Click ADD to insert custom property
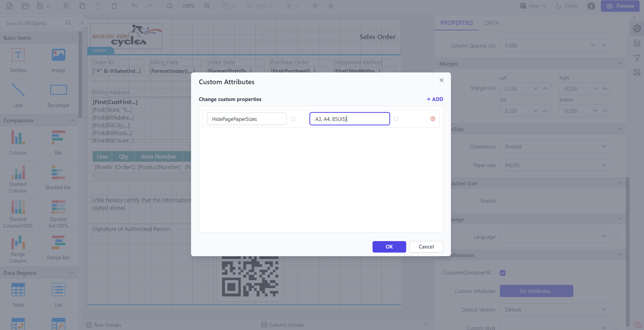 (434, 99)
